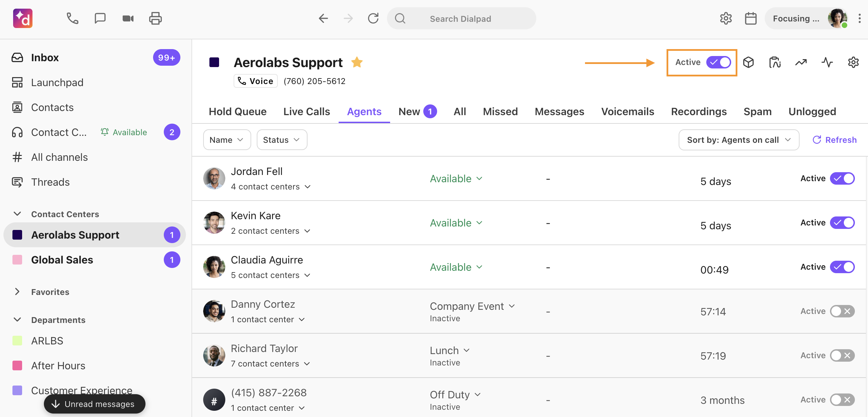Open the ARLBS department
The width and height of the screenshot is (868, 417).
pyautogui.click(x=95, y=341)
